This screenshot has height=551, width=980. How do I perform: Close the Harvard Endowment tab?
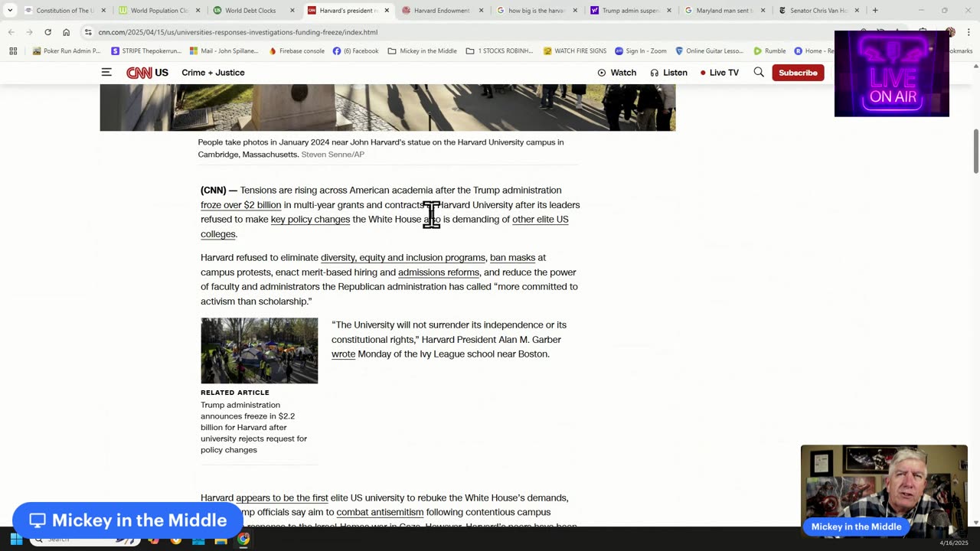click(x=481, y=11)
